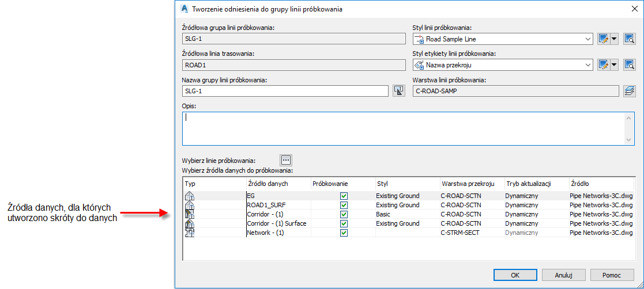Toggle sampling checkbox for ROAD1_SURF

click(344, 205)
